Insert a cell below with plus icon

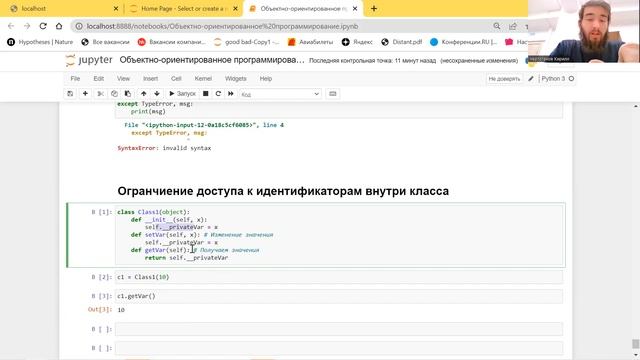pyautogui.click(x=85, y=93)
